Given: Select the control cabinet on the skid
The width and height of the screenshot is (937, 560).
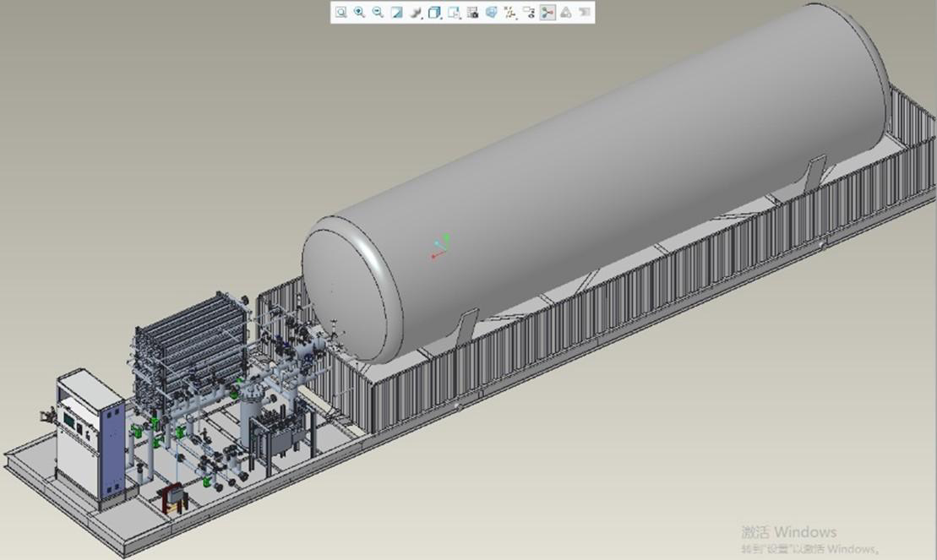Looking at the screenshot, I should (x=89, y=435).
